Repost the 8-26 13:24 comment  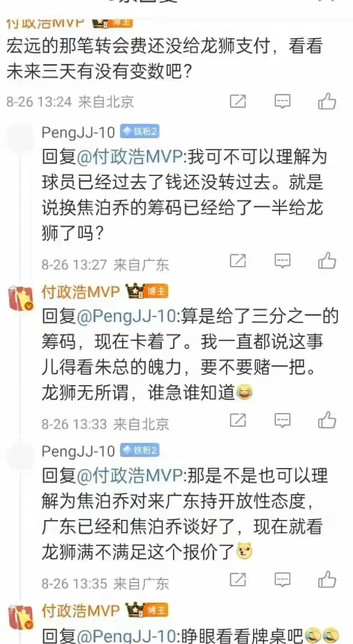[238, 101]
